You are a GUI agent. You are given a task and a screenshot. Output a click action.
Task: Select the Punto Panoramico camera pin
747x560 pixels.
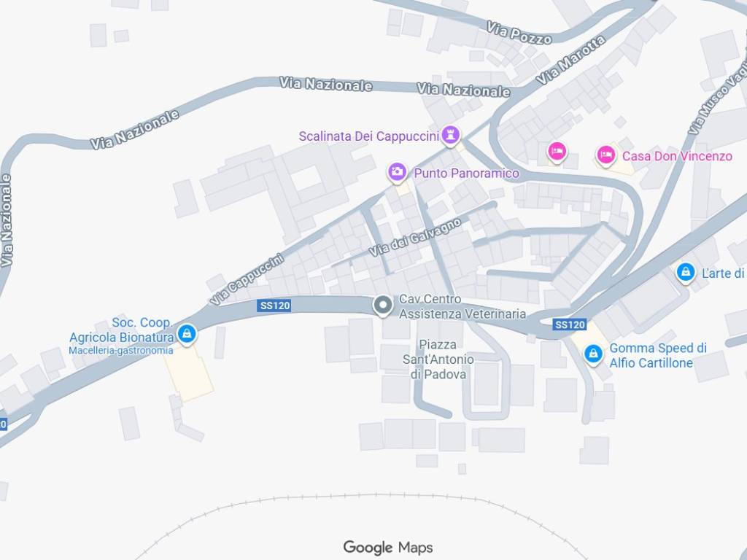tap(397, 172)
